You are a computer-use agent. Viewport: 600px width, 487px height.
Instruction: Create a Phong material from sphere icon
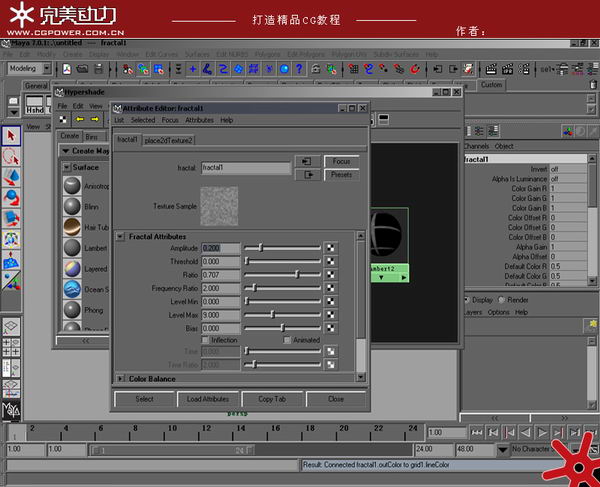(x=72, y=309)
